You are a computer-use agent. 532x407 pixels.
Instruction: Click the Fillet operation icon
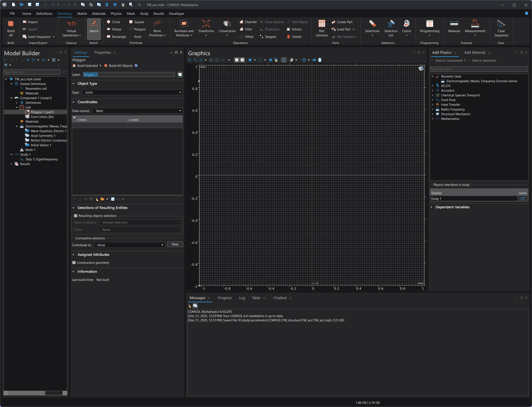point(241,29)
